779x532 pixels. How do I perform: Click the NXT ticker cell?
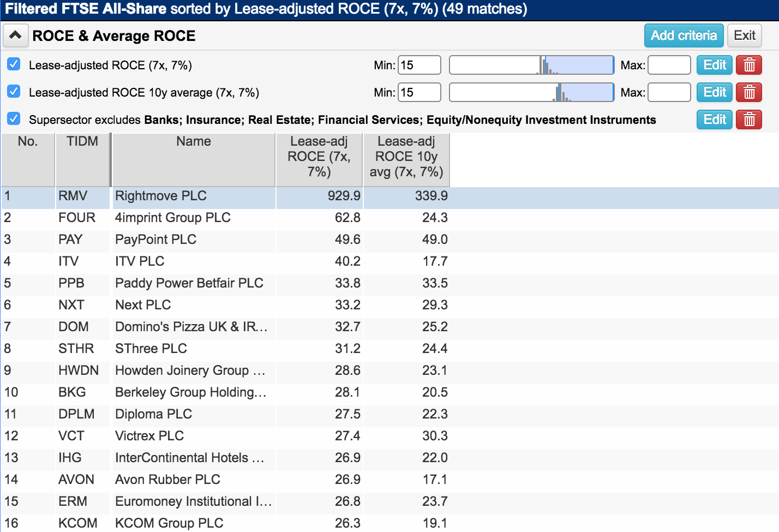click(x=71, y=305)
